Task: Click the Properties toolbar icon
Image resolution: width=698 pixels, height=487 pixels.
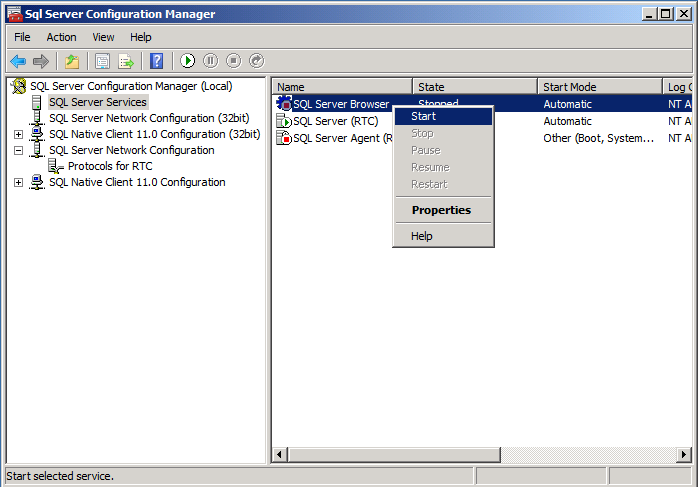Action: point(102,61)
